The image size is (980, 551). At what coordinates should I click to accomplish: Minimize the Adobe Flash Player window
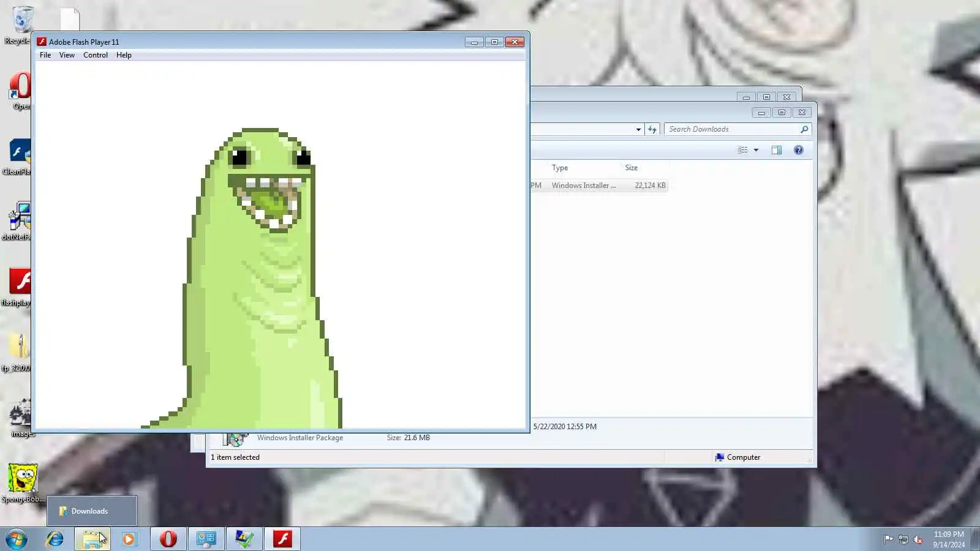[474, 42]
